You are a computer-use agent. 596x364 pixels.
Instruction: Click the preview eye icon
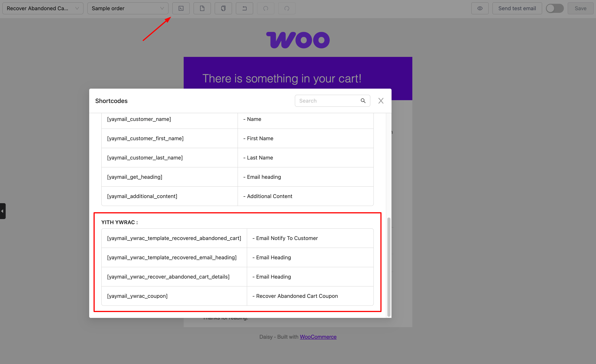pos(480,9)
